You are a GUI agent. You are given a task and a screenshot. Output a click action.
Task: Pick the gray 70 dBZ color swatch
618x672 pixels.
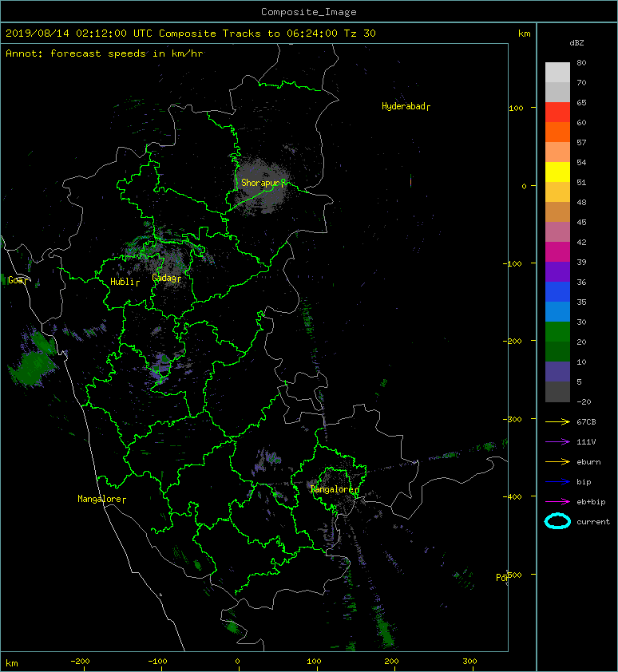(x=557, y=92)
